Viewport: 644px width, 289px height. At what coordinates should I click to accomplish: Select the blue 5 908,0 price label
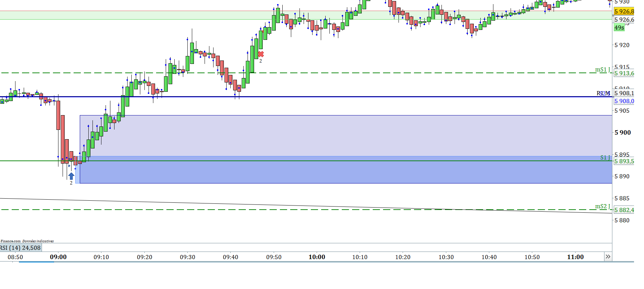coord(624,101)
